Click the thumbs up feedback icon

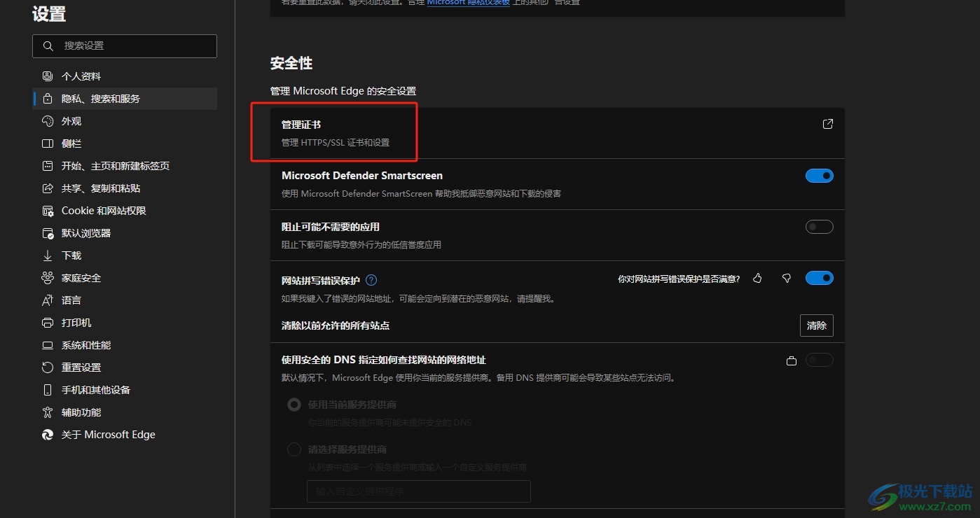pyautogui.click(x=757, y=279)
